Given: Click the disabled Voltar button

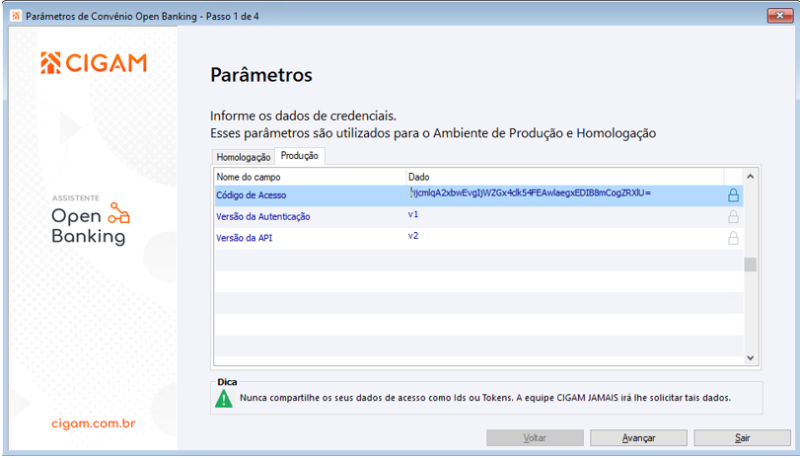Looking at the screenshot, I should 535,438.
